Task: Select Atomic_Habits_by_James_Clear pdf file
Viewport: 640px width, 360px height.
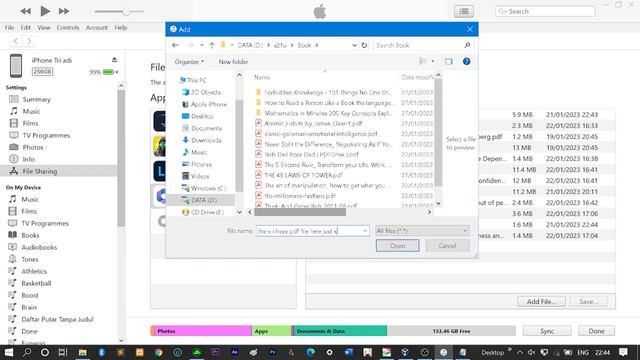Action: coord(313,123)
